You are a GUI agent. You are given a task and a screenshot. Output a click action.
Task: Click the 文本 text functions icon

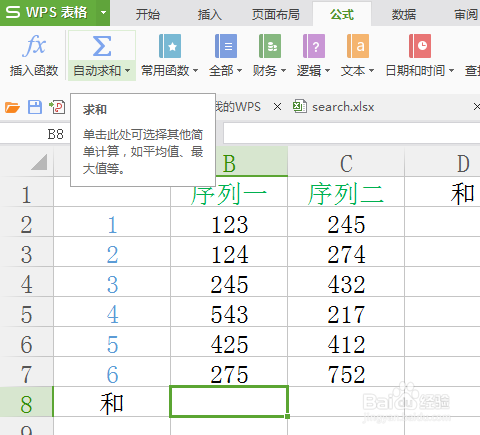tap(358, 46)
